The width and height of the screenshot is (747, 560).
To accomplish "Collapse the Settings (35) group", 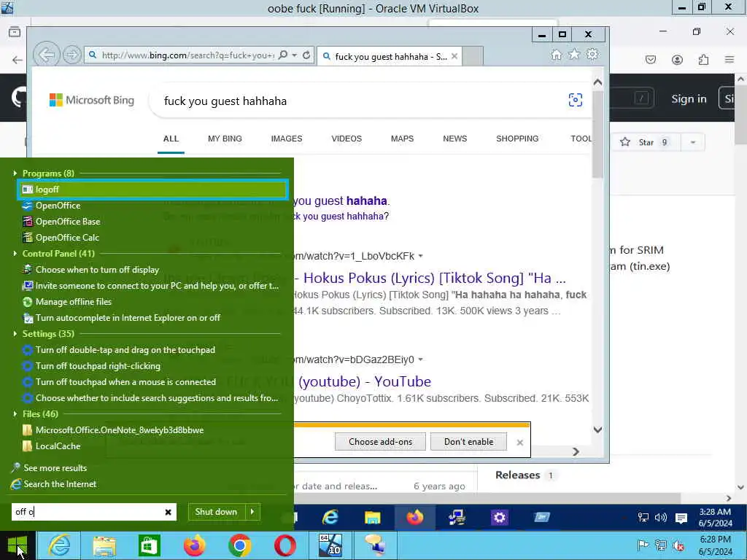I will pyautogui.click(x=15, y=334).
